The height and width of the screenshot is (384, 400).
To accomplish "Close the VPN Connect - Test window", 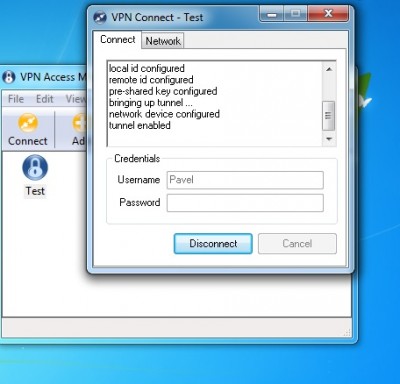I will (328, 14).
